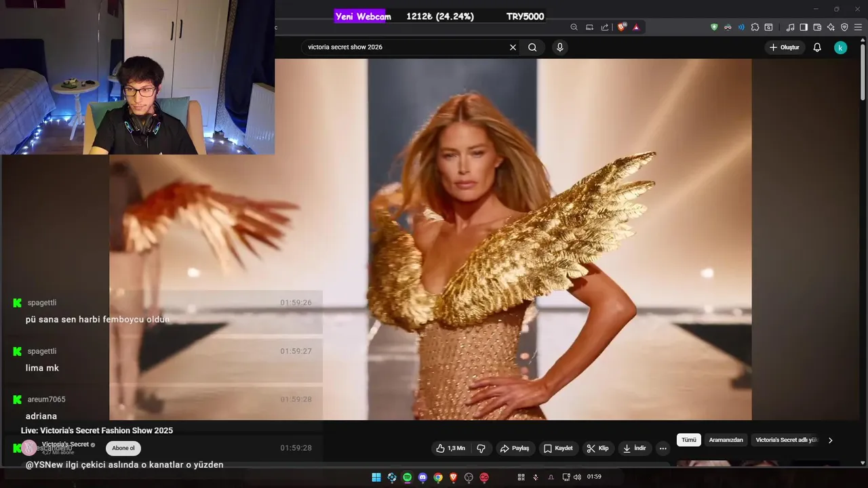
Task: Click the webcam overlay of the streamer
Action: coord(138,77)
